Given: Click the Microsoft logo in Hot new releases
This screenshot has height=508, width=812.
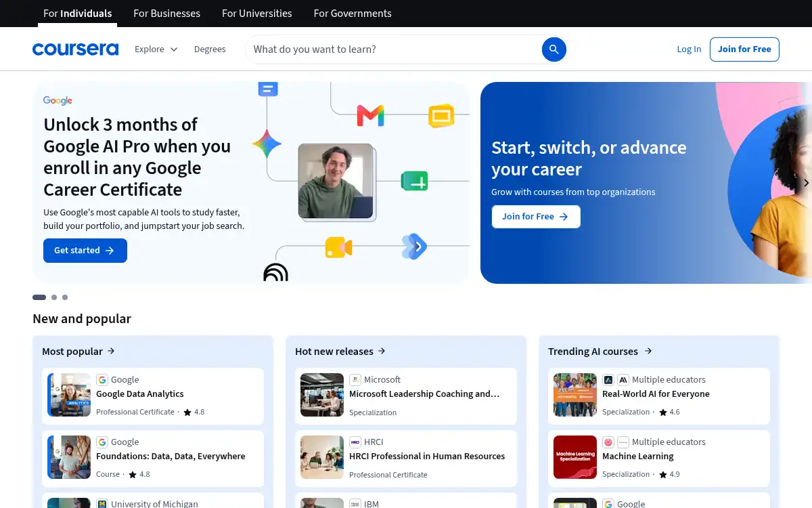Looking at the screenshot, I should click(x=355, y=380).
